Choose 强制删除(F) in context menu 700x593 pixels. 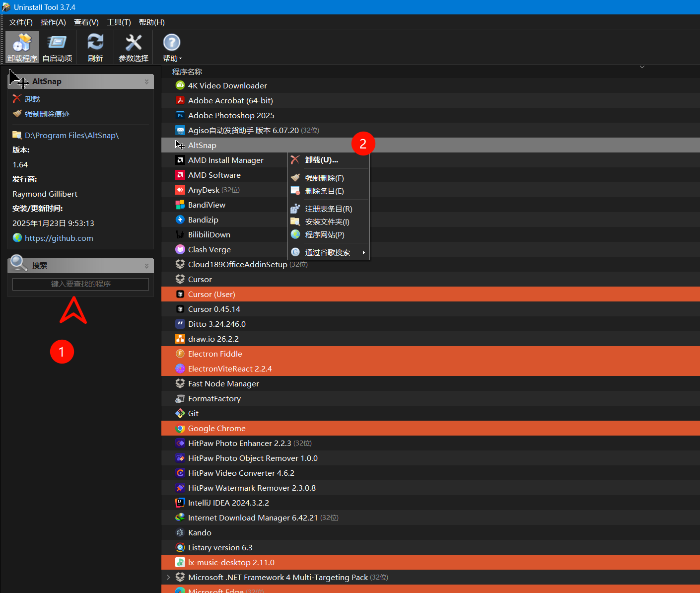[329, 178]
